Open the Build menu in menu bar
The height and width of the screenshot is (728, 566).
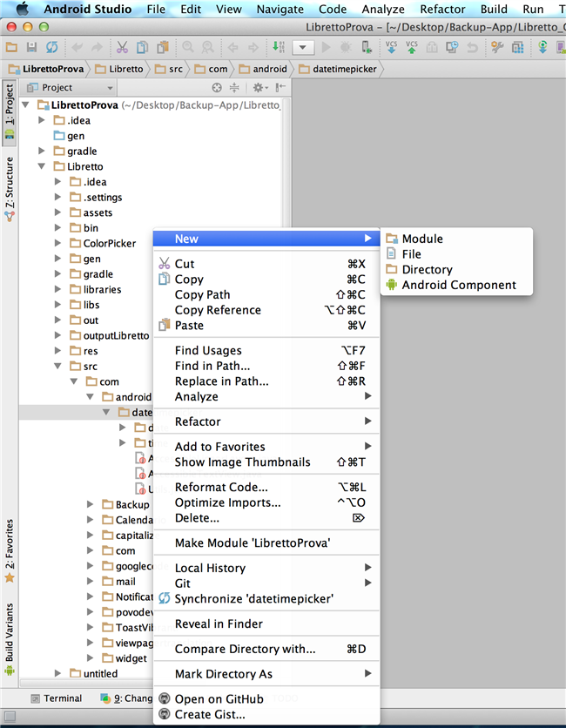point(494,10)
